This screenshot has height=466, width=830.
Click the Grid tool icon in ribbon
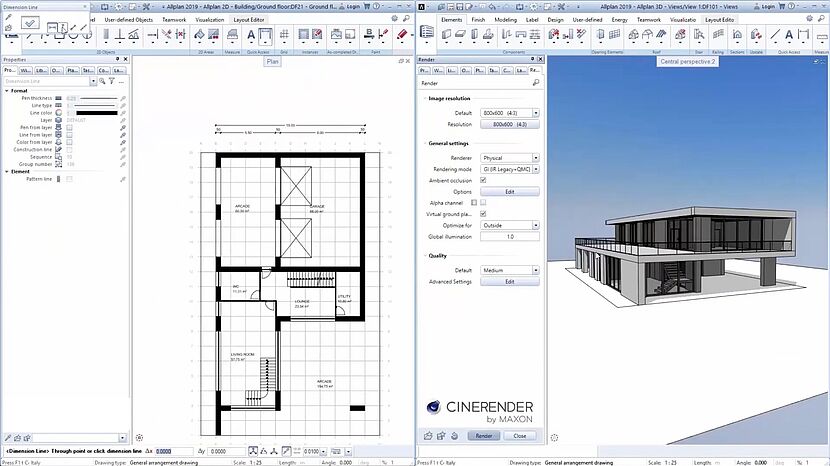click(x=285, y=36)
